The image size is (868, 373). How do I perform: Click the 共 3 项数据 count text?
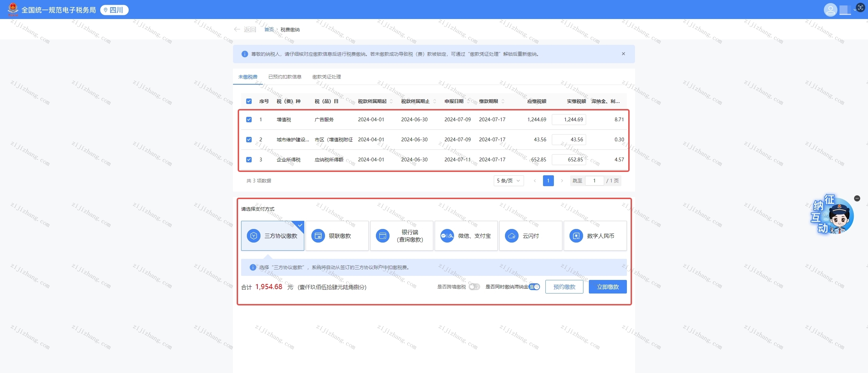point(259,181)
